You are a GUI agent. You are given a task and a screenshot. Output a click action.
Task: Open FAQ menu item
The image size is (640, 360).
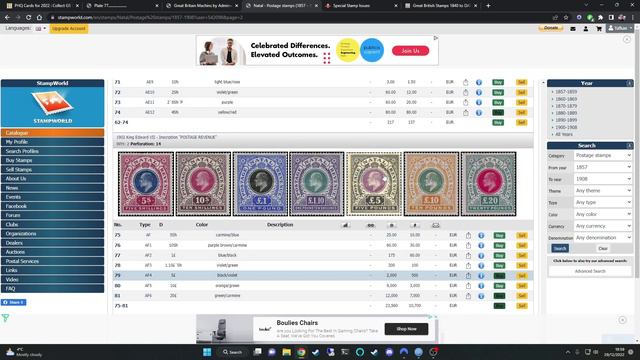point(53,289)
